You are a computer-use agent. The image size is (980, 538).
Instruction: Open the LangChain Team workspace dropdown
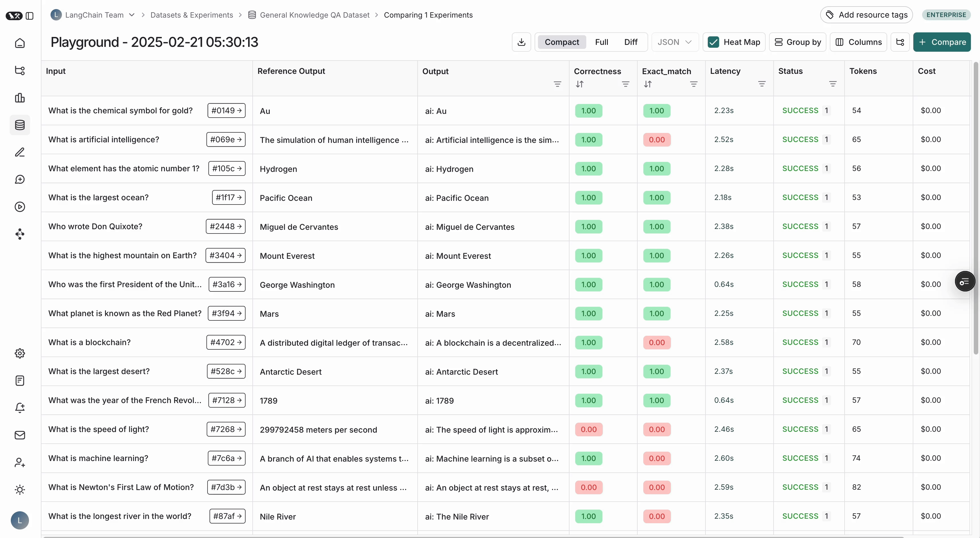pyautogui.click(x=132, y=15)
